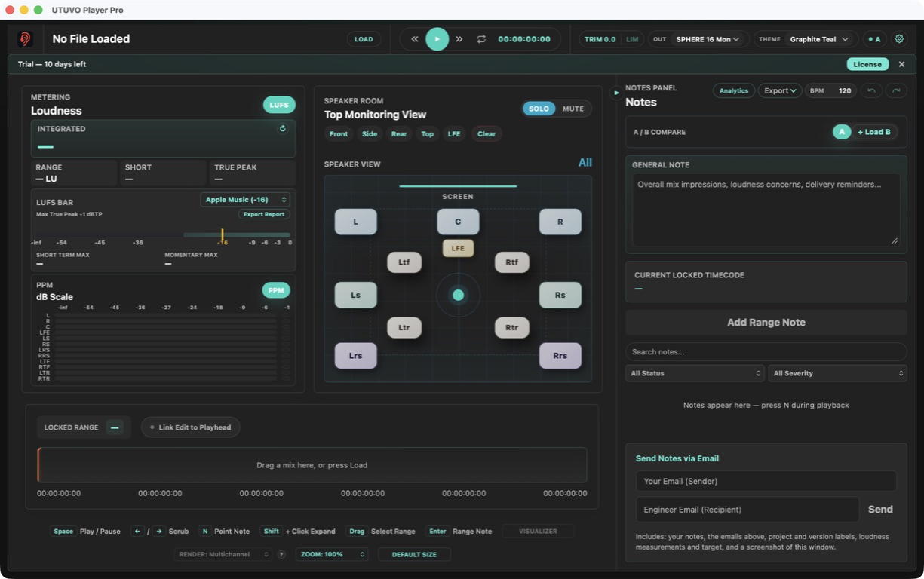The image size is (924, 579).
Task: Select the LFE speaker box
Action: 458,248
